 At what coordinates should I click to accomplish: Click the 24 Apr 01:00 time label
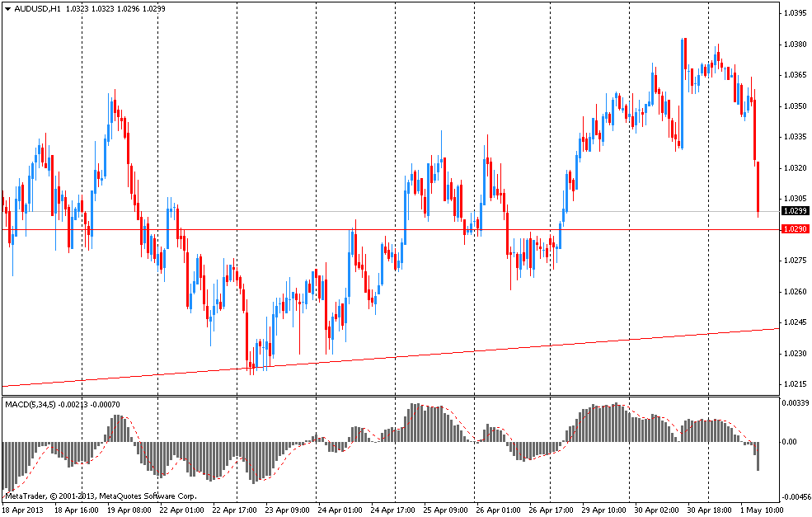tap(340, 510)
